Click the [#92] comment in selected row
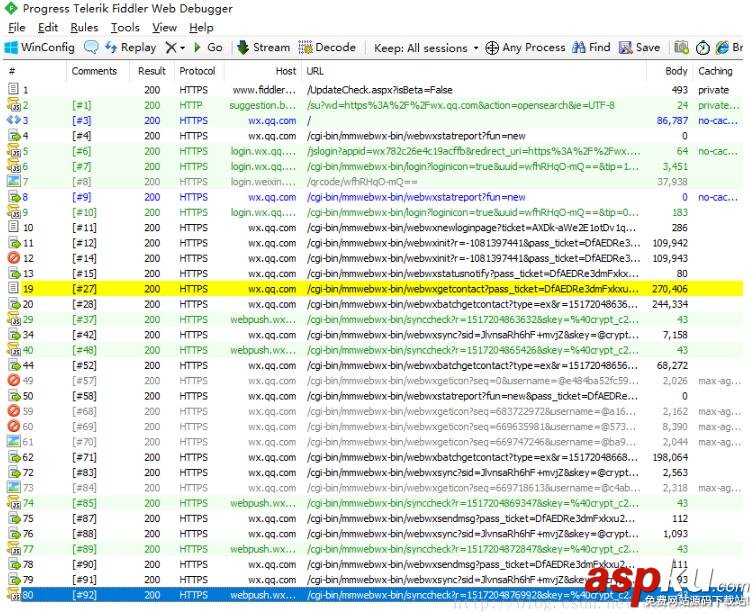The image size is (755, 613). pos(84,595)
